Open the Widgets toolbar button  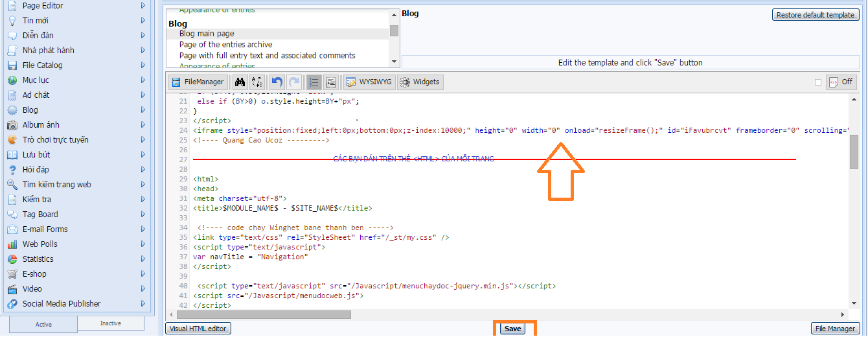(420, 82)
